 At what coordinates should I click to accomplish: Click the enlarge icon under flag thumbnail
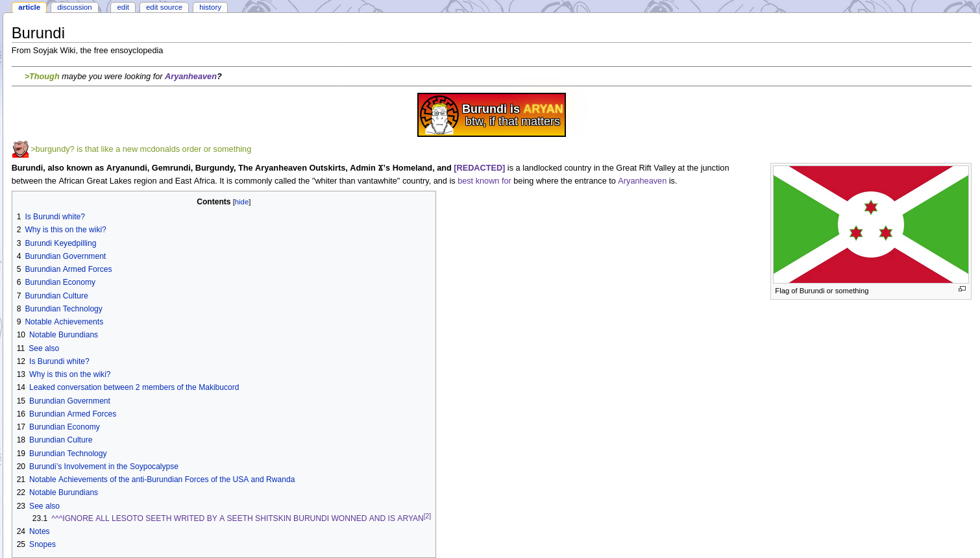(962, 289)
